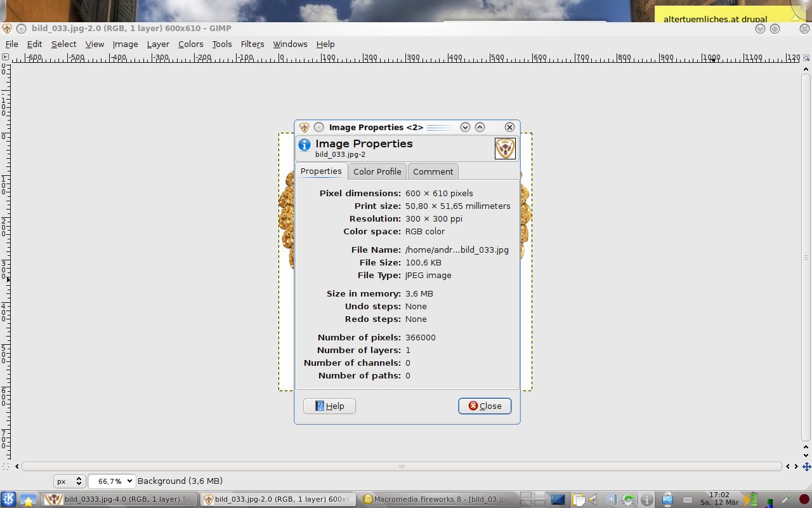Screen dimensions: 812x508
Task: Open the zoom level 66,7% dropdown
Action: pos(112,481)
